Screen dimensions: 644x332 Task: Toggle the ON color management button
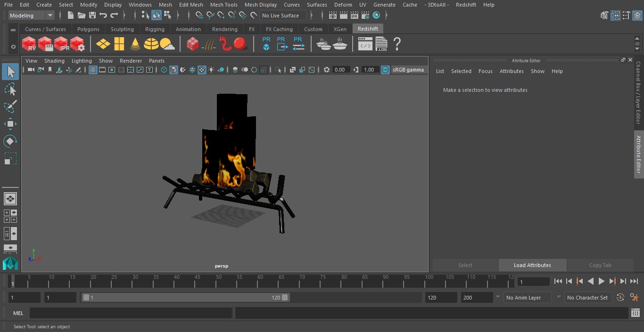(385, 70)
